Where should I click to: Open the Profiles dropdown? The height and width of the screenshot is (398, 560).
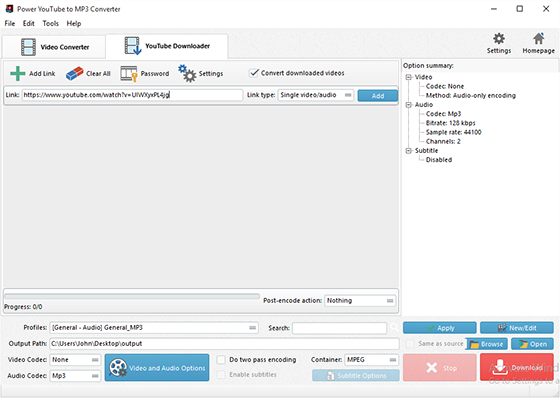click(x=154, y=328)
